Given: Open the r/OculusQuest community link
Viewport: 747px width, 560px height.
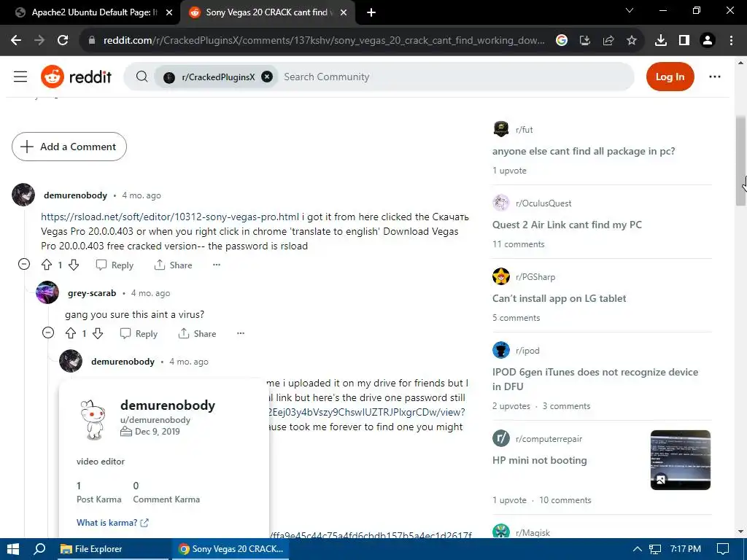Looking at the screenshot, I should click(543, 203).
